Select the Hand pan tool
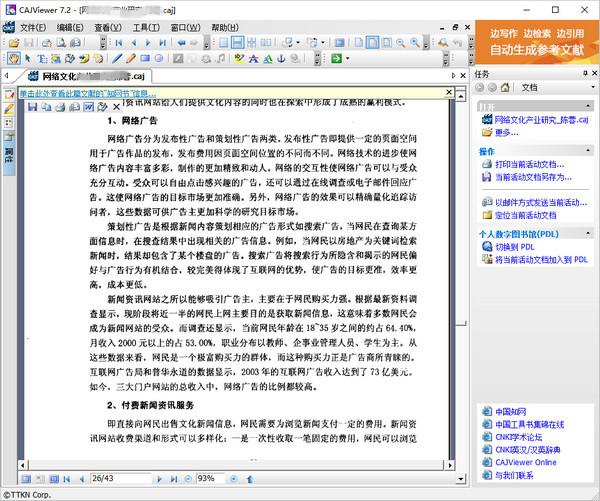600x501 pixels. point(14,59)
